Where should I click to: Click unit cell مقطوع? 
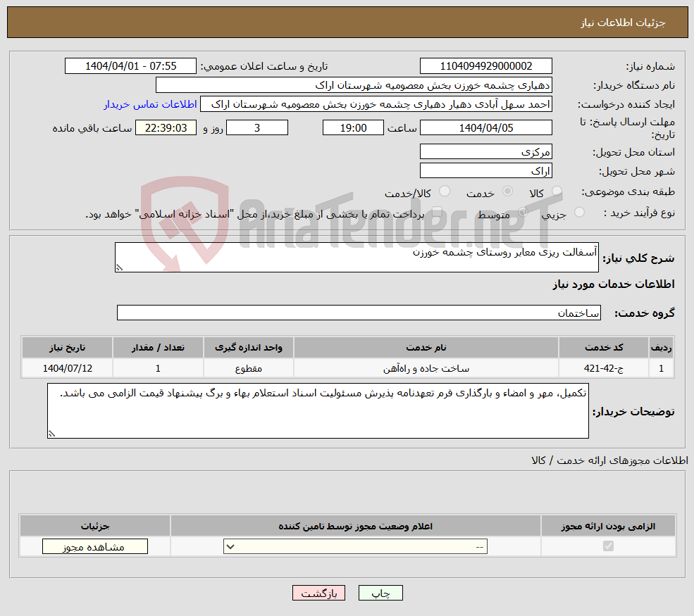(x=248, y=368)
